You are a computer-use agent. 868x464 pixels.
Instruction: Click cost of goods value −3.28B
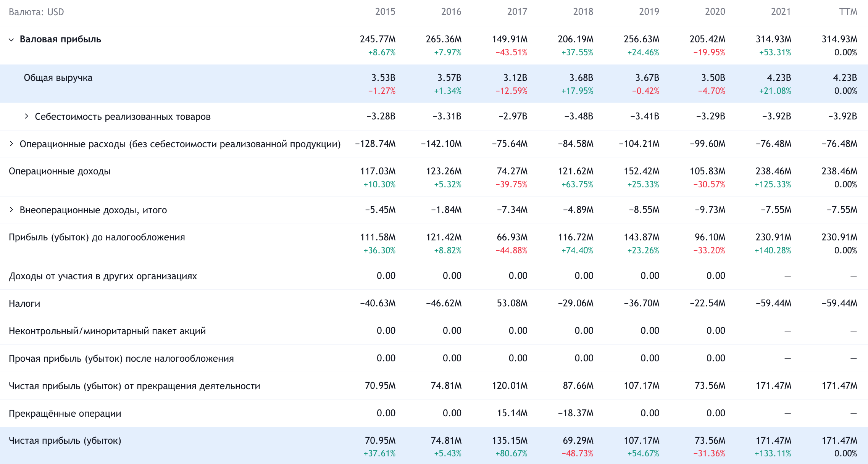pos(381,116)
